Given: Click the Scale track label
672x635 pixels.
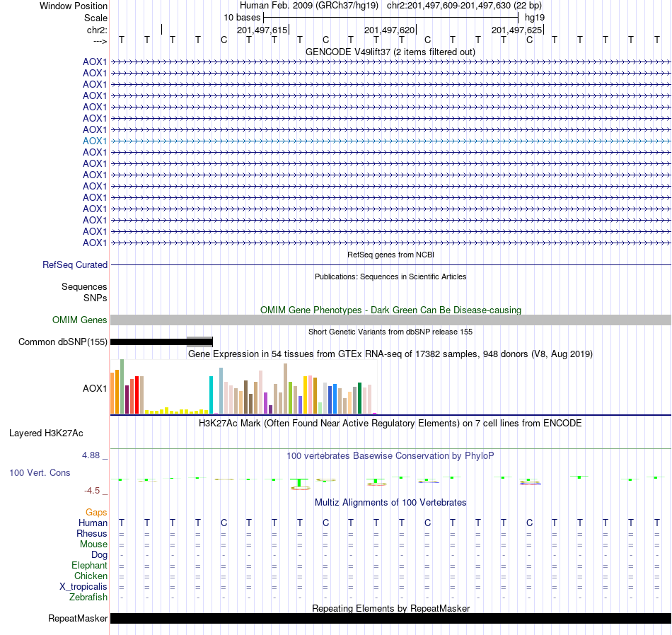Looking at the screenshot, I should point(95,18).
